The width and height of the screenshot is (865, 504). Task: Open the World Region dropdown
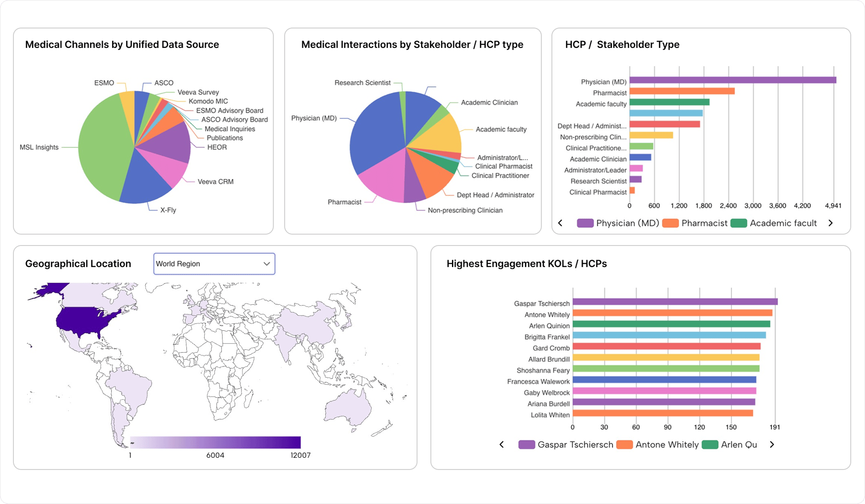pos(214,264)
